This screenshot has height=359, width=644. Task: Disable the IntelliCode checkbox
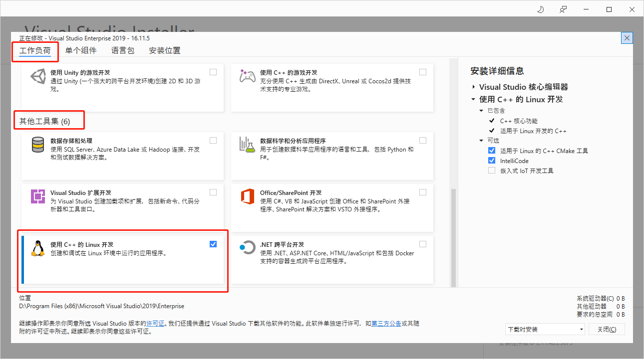(491, 161)
